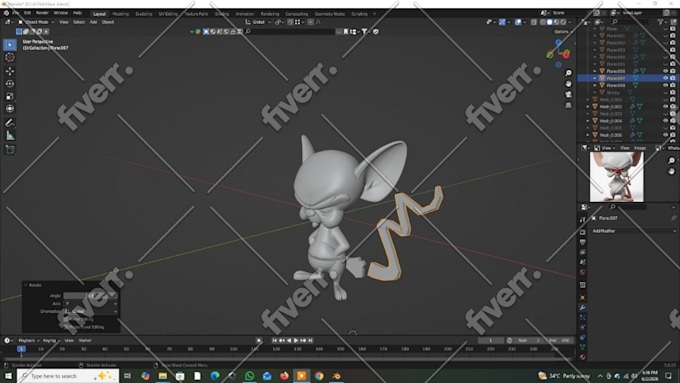Select the Annotate tool
The image size is (680, 383).
pyautogui.click(x=10, y=123)
